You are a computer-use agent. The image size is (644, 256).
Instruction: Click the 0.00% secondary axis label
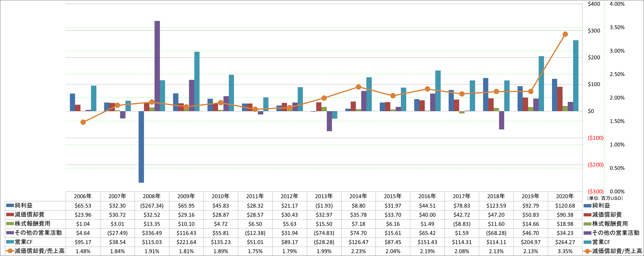[617, 192]
